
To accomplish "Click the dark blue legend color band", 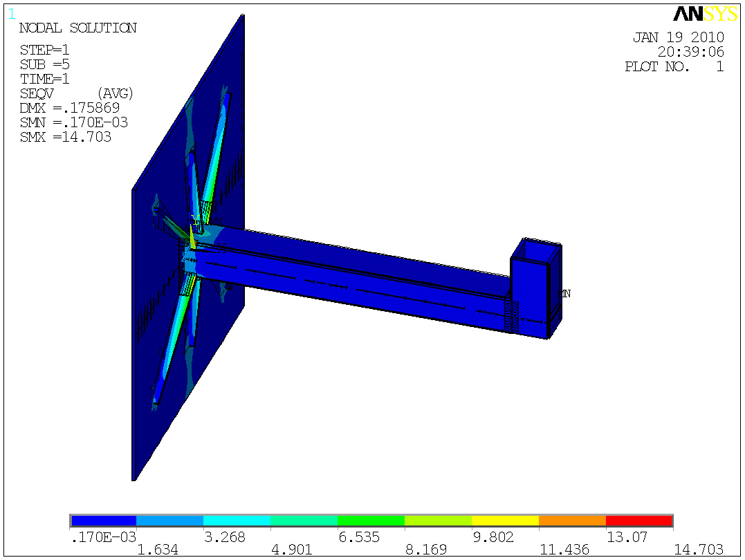I will (103, 521).
